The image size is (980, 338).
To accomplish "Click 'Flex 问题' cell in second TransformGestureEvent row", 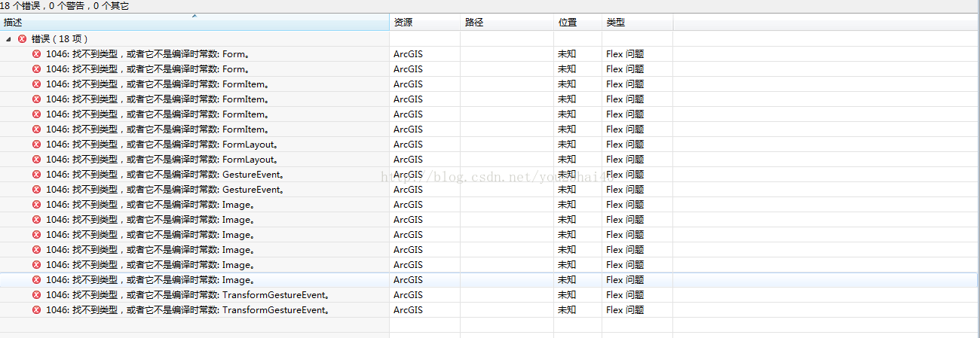I will tap(625, 309).
